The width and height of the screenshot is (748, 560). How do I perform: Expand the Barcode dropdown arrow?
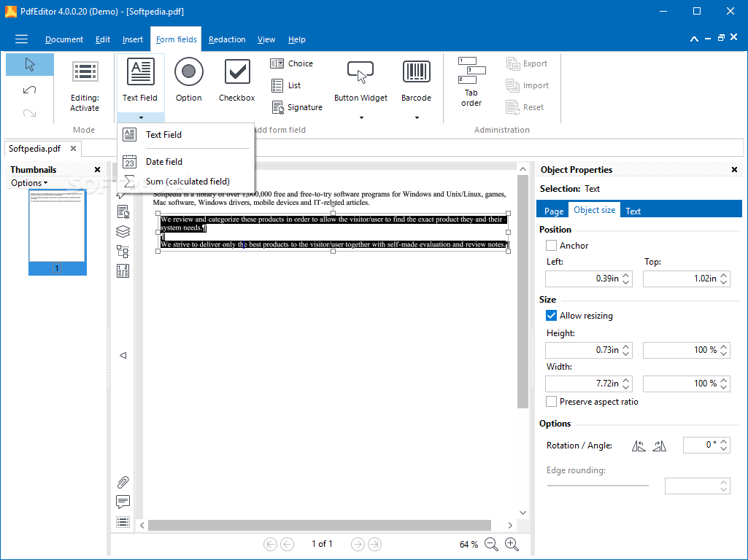point(417,117)
